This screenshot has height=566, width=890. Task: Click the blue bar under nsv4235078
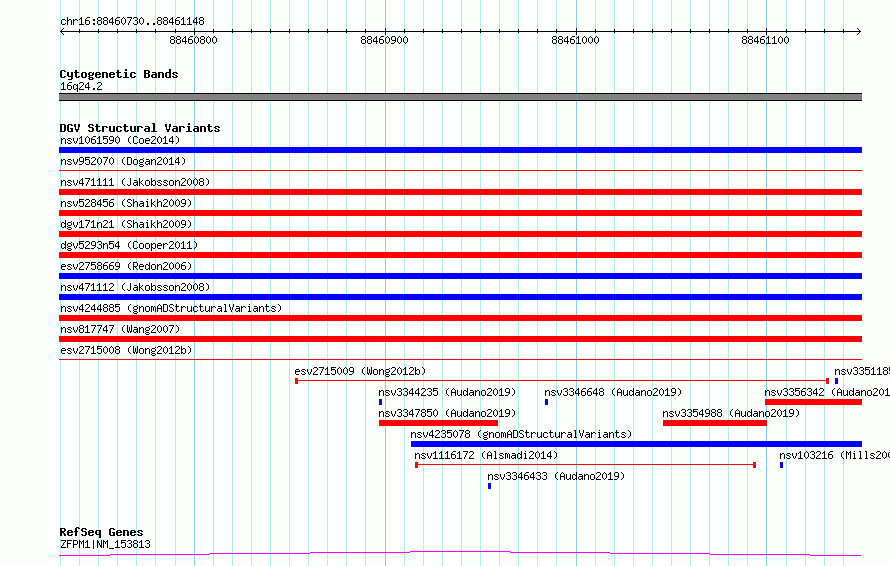[636, 444]
